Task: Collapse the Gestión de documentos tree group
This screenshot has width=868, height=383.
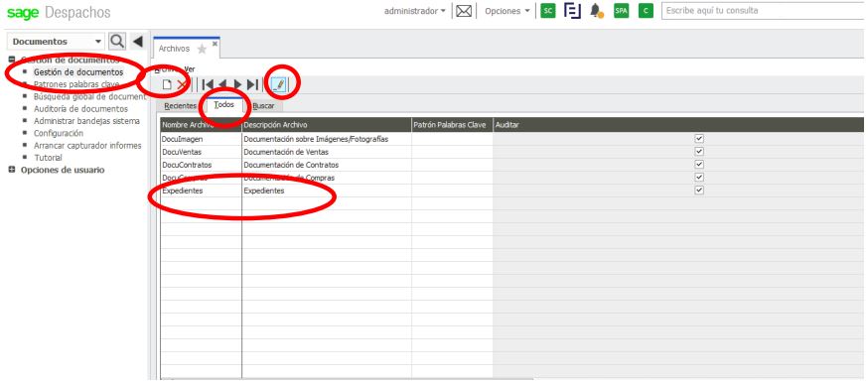Action: (x=12, y=60)
